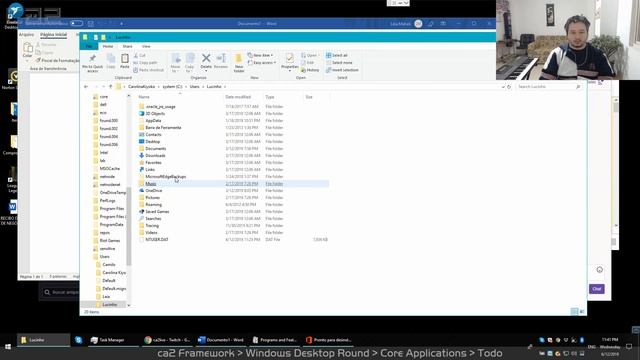Click Invert selection in the ribbon
Viewport: 640px width, 360px height.
[342, 70]
